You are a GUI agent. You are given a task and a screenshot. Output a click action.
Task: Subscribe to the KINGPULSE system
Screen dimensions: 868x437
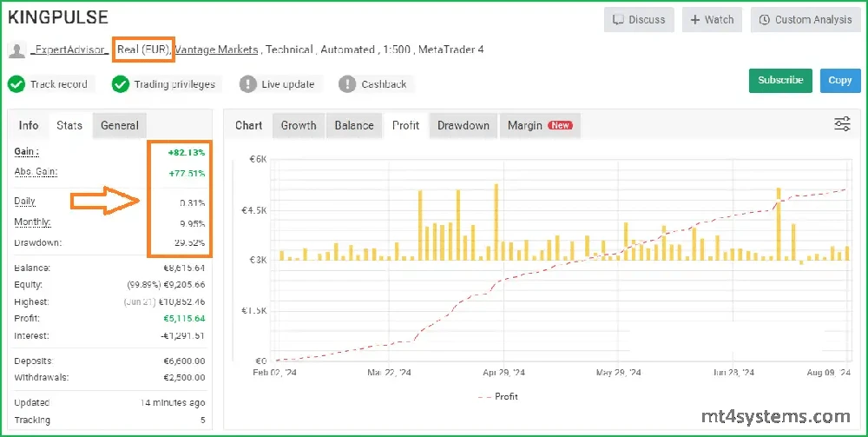780,80
